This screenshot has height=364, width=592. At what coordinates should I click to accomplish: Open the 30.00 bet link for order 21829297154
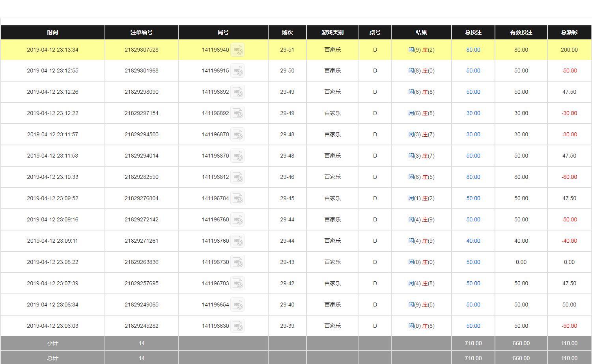[473, 113]
